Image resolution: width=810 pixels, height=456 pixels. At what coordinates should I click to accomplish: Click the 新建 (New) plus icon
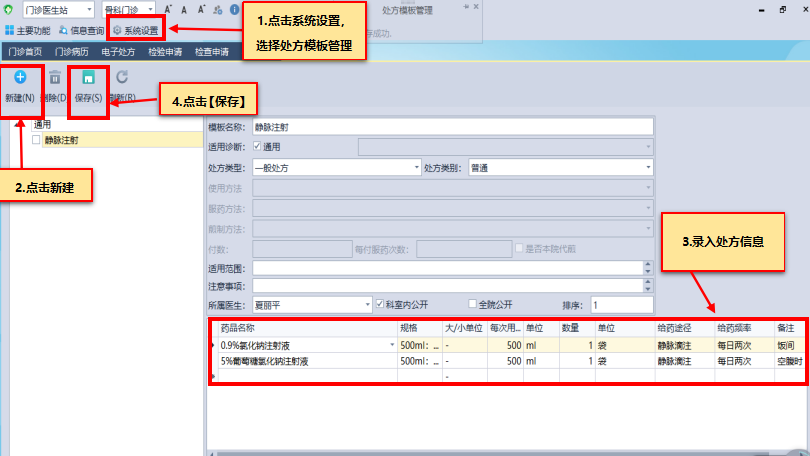pyautogui.click(x=20, y=77)
